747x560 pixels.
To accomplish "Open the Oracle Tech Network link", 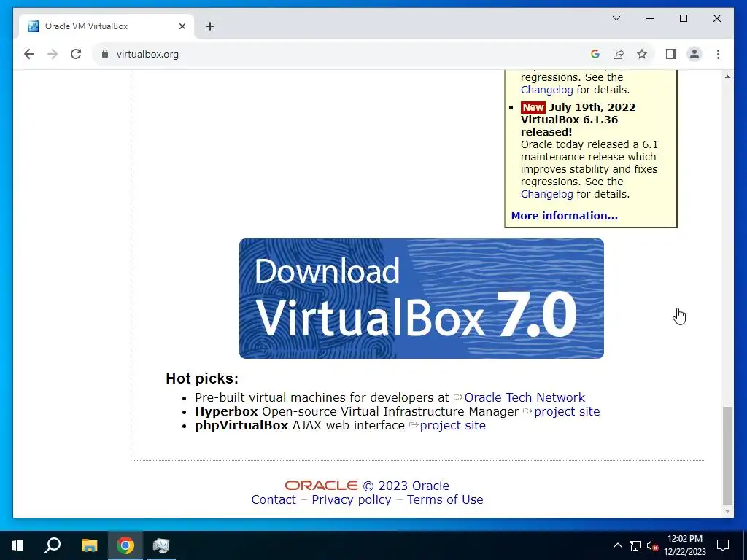I will [525, 397].
